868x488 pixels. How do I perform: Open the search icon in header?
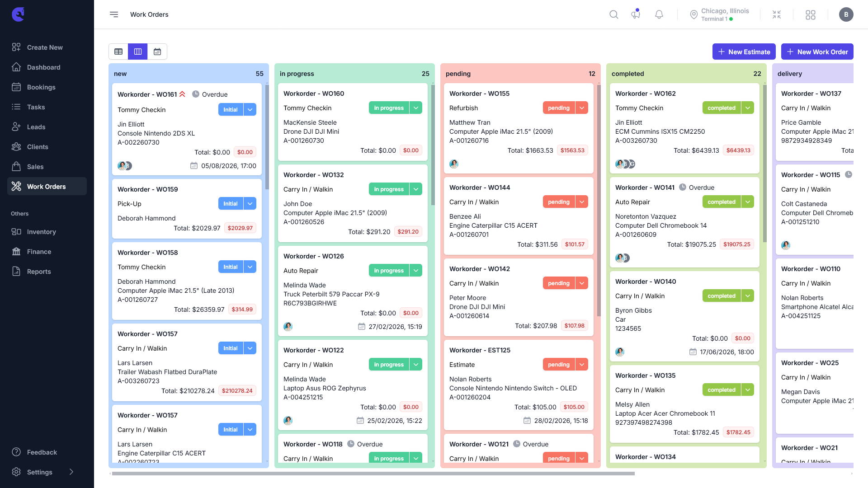(613, 14)
